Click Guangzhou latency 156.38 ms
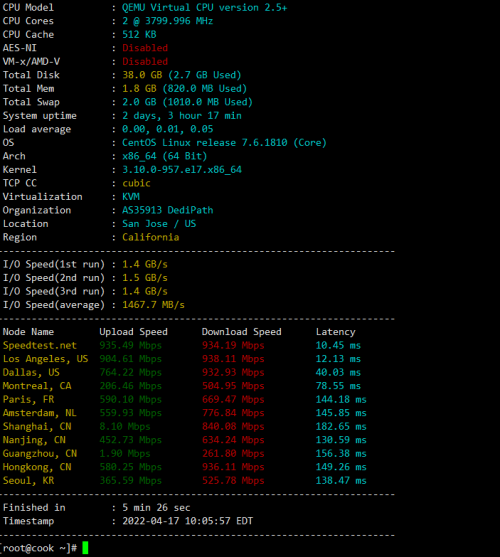 pos(341,453)
